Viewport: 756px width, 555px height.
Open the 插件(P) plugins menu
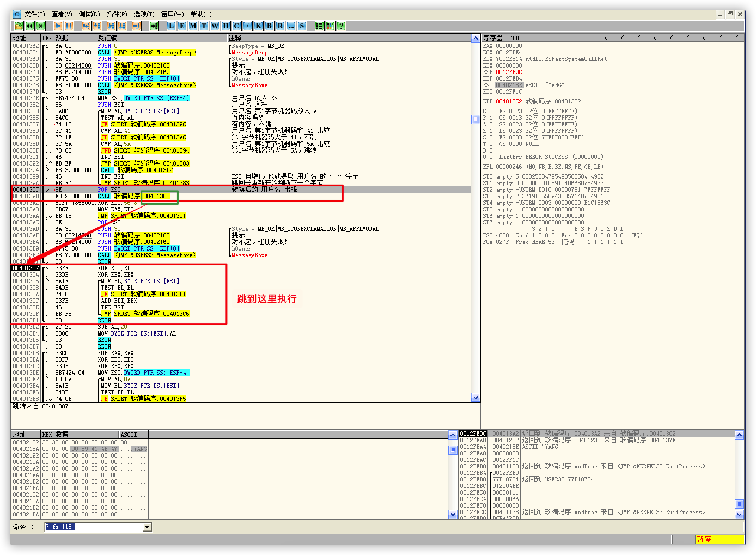pyautogui.click(x=117, y=14)
